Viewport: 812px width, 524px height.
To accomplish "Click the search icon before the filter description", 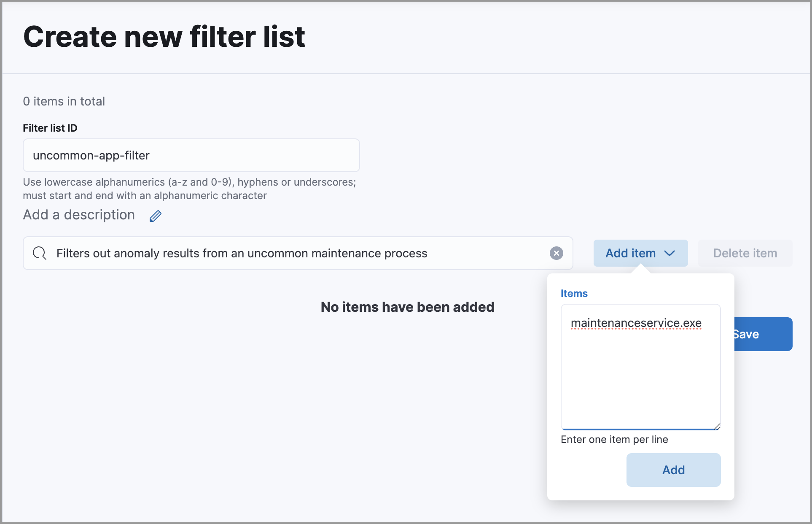I will pyautogui.click(x=39, y=253).
